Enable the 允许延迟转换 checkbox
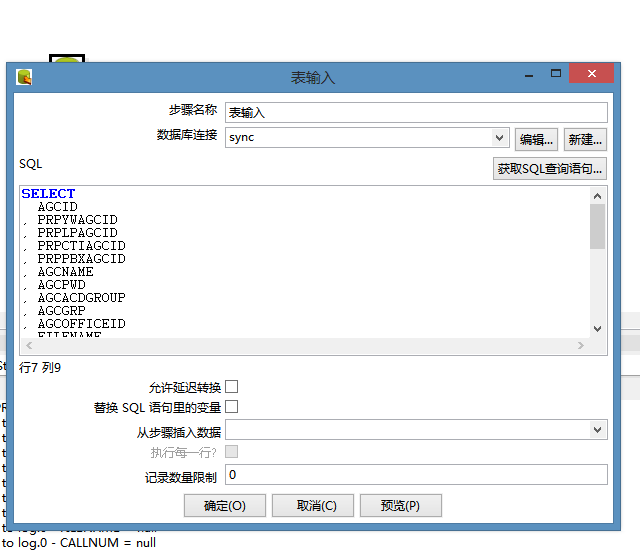This screenshot has height=555, width=640. pyautogui.click(x=231, y=386)
